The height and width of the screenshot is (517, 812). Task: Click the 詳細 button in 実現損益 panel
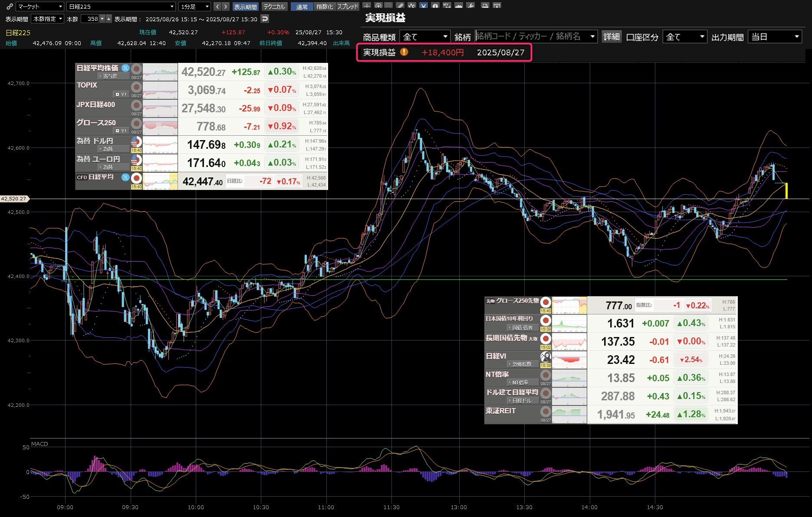(x=611, y=36)
